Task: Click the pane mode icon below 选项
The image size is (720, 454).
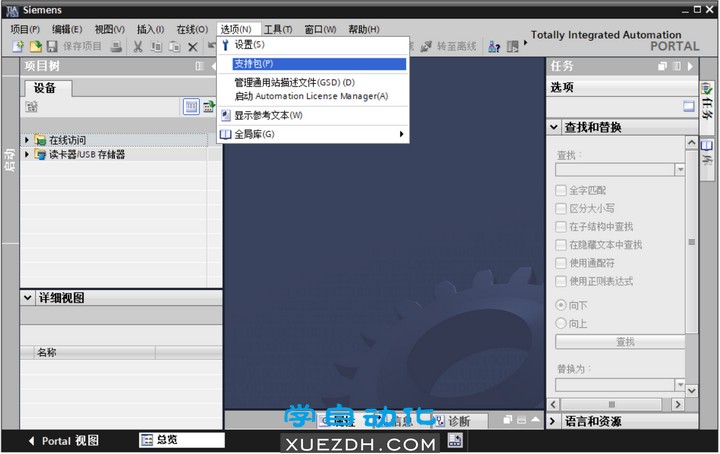Action: [689, 106]
